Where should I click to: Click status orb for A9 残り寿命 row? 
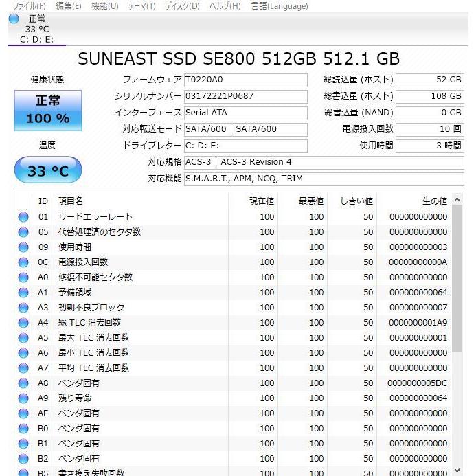coord(23,398)
